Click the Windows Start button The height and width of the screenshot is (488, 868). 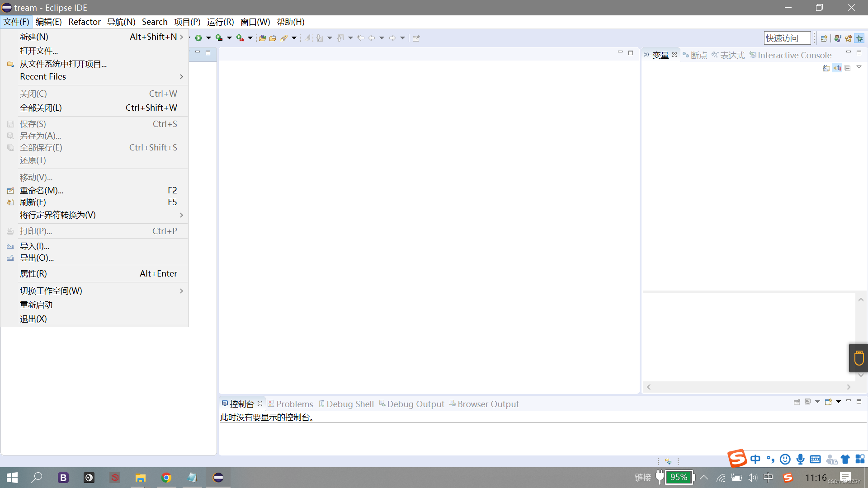pyautogui.click(x=12, y=478)
